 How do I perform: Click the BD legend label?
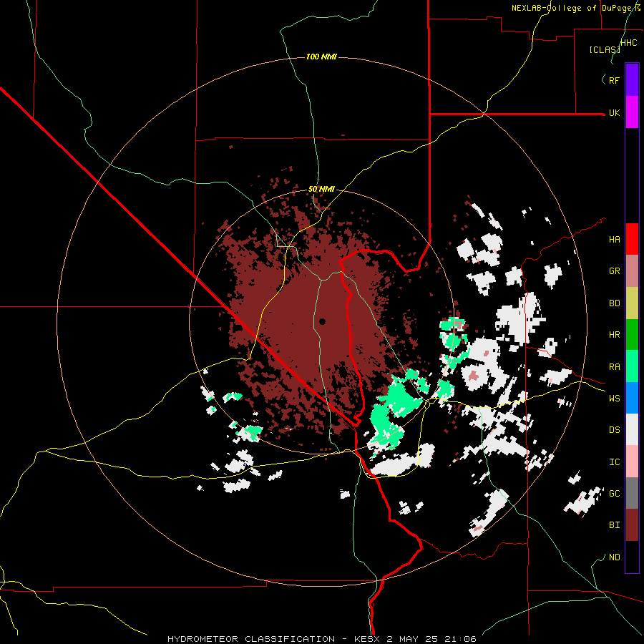click(614, 303)
